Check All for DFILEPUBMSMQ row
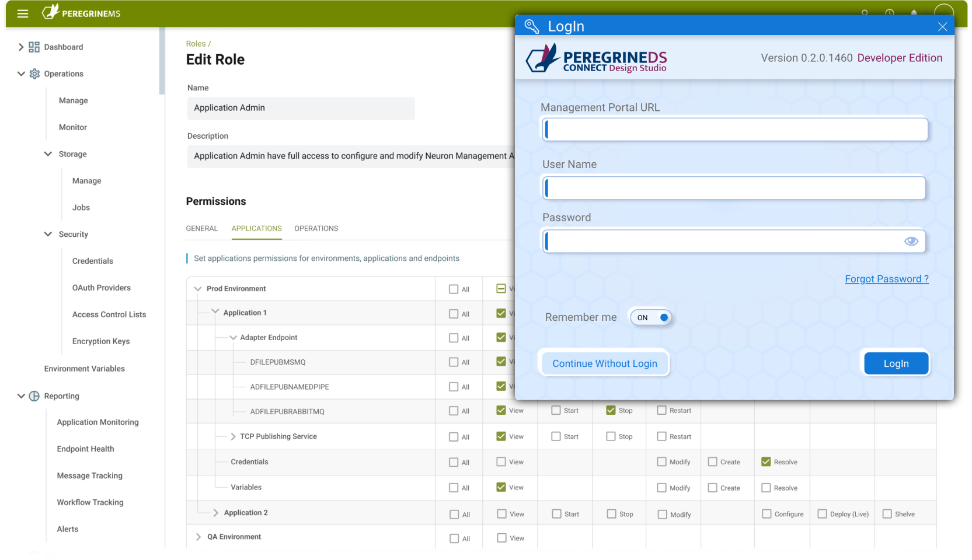 454,362
